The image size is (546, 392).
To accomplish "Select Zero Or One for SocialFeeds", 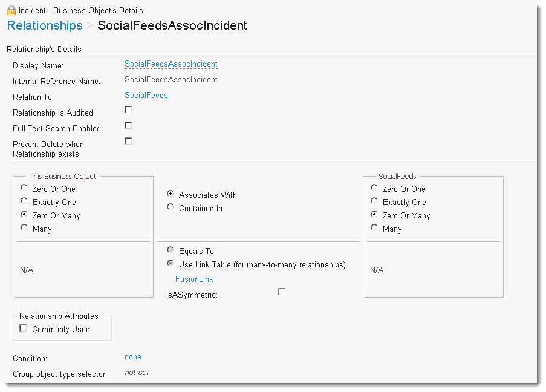I will [x=374, y=188].
